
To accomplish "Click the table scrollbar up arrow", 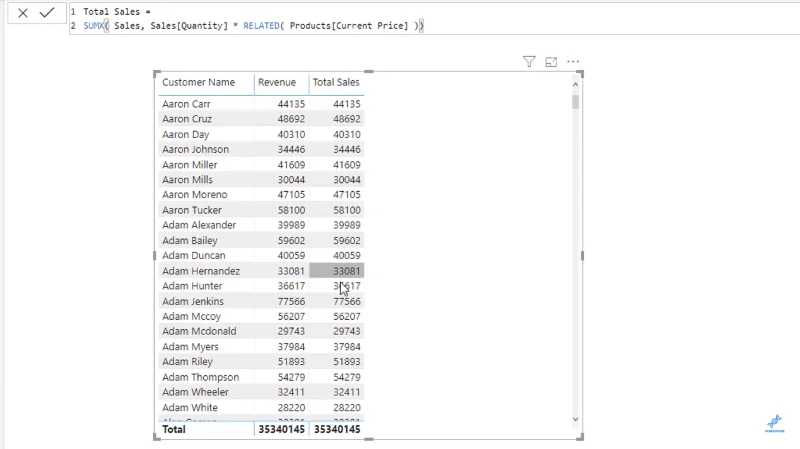I will click(x=576, y=85).
